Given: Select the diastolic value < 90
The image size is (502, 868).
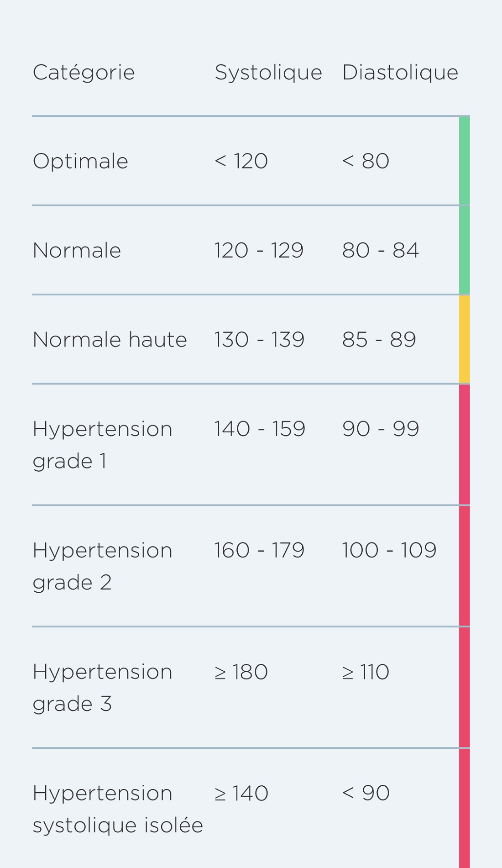Looking at the screenshot, I should (x=366, y=793).
